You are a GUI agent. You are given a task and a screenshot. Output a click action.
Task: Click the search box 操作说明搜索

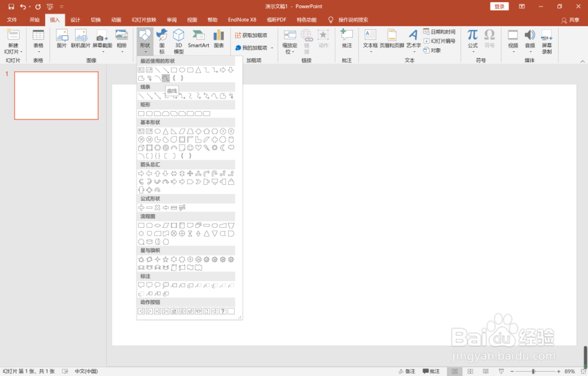(353, 19)
